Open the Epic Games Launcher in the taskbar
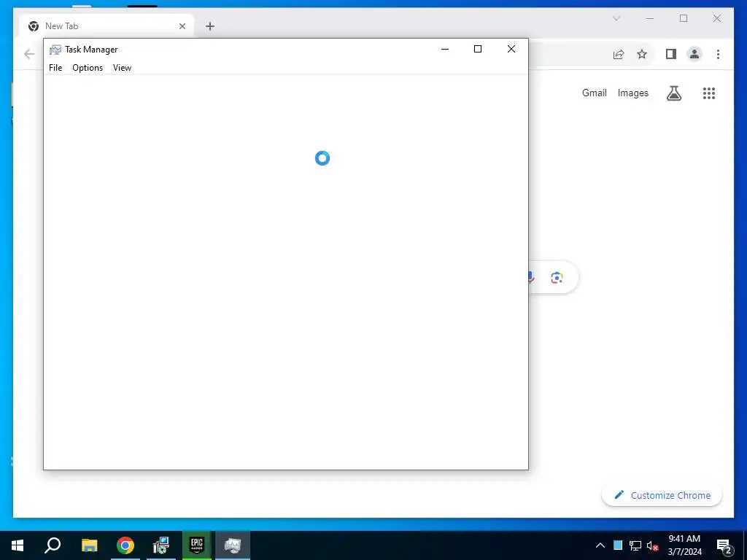The image size is (747, 560). pos(197,545)
